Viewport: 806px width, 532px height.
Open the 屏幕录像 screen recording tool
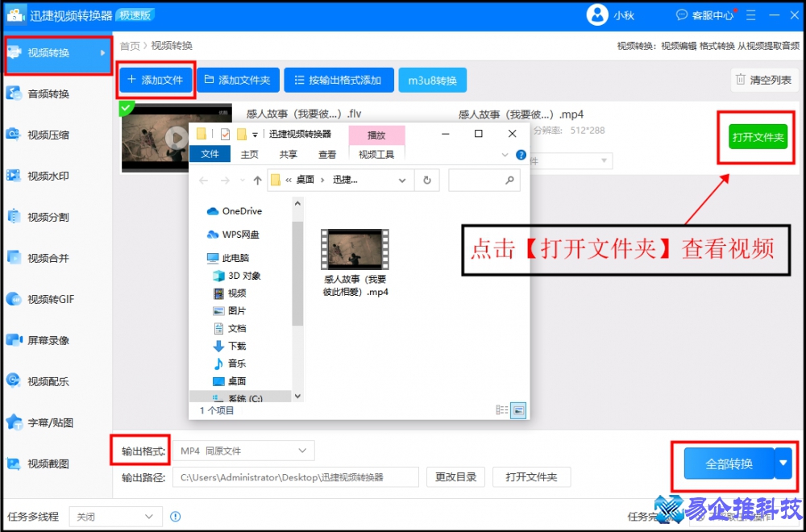click(48, 340)
